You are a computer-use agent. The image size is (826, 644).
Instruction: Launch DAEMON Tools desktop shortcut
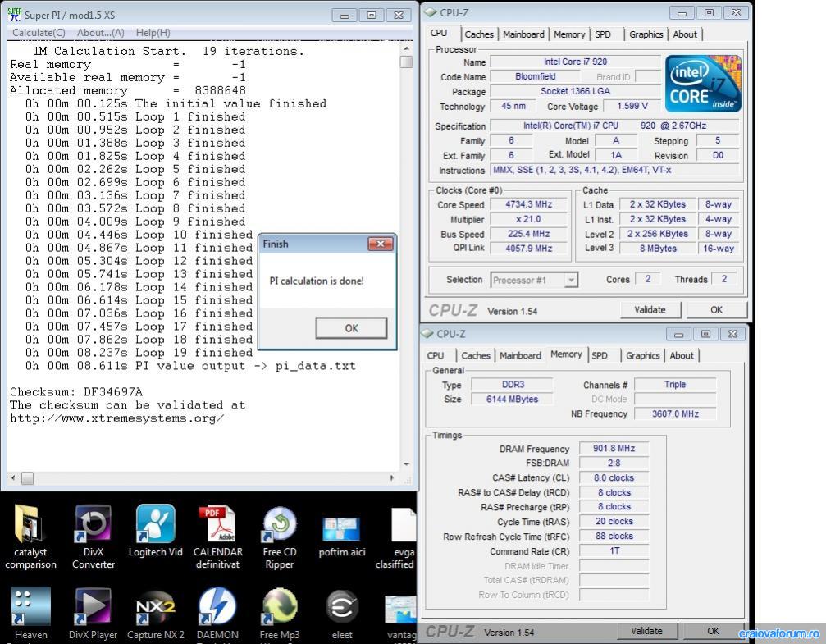(x=217, y=612)
